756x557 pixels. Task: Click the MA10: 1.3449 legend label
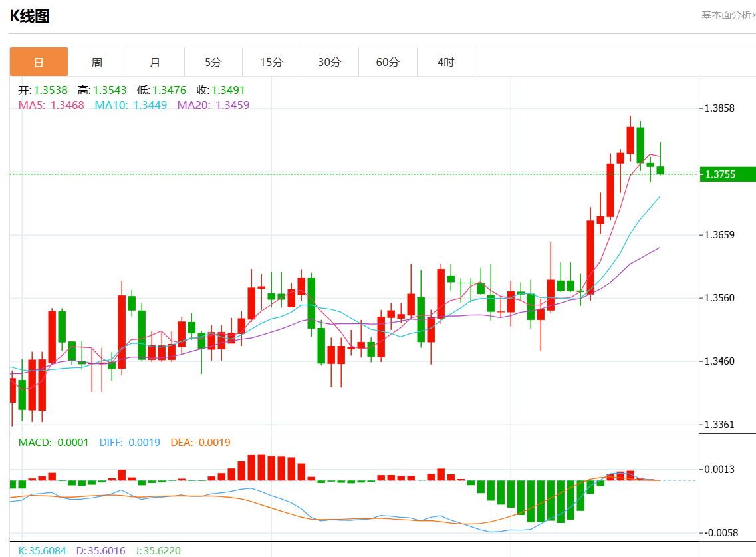[131, 105]
